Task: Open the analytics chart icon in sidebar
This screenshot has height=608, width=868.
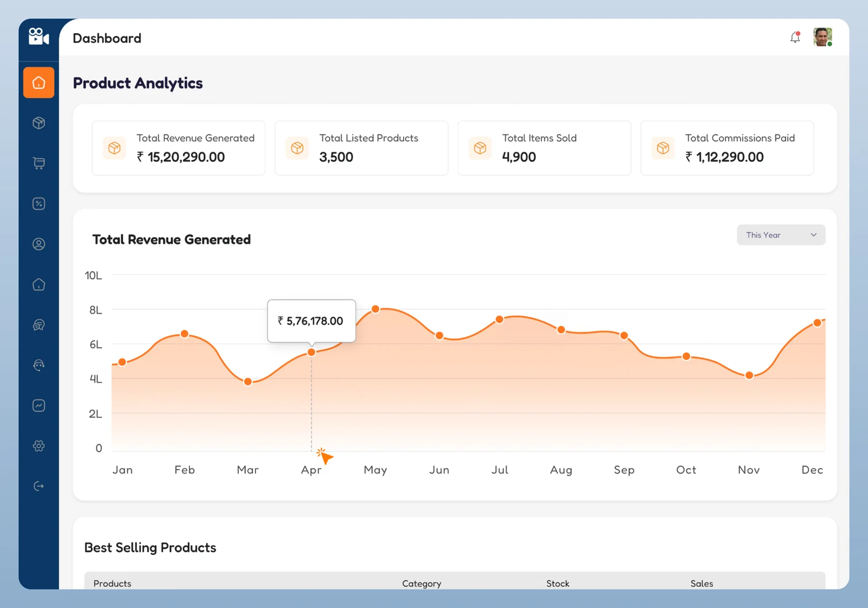Action: [x=39, y=406]
